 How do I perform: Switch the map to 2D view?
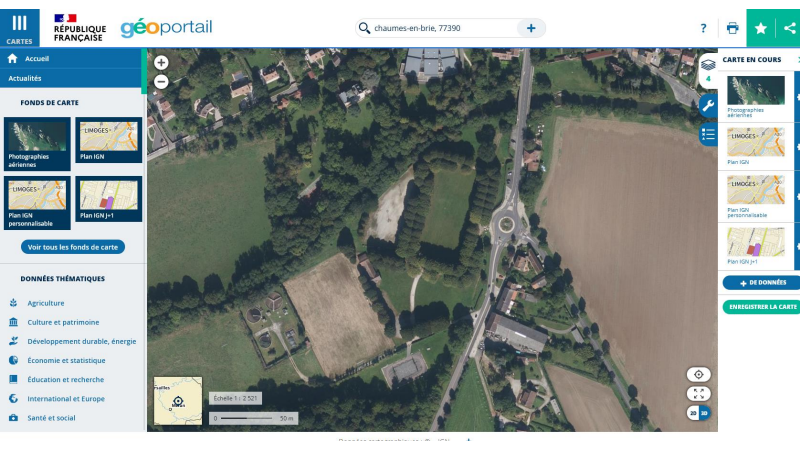(693, 412)
